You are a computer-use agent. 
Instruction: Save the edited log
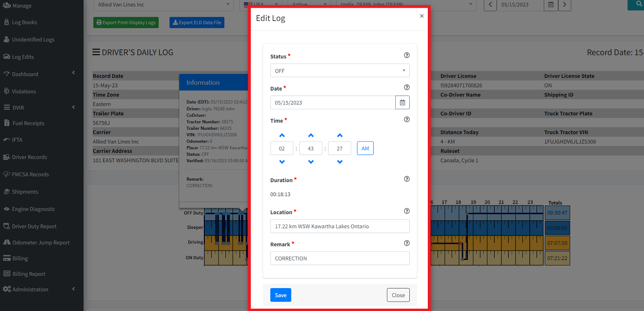(x=281, y=295)
